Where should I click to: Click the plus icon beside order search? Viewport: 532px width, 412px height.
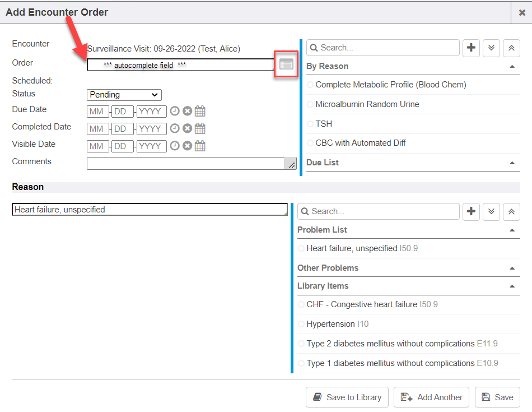click(471, 48)
